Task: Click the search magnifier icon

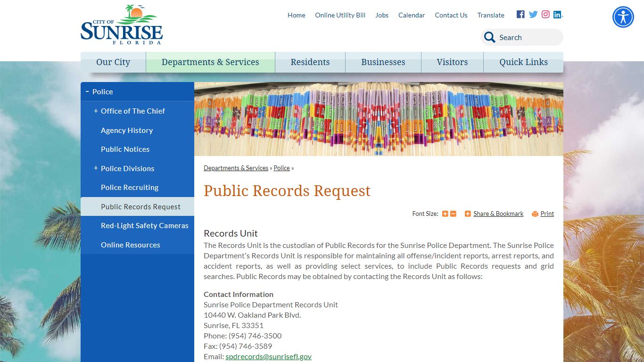Action: pos(489,38)
